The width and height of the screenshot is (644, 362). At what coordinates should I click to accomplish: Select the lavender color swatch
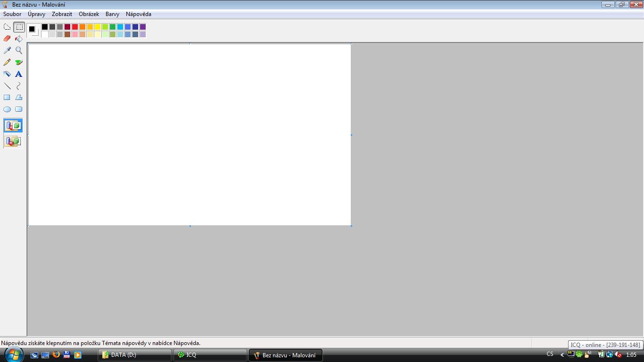[143, 34]
